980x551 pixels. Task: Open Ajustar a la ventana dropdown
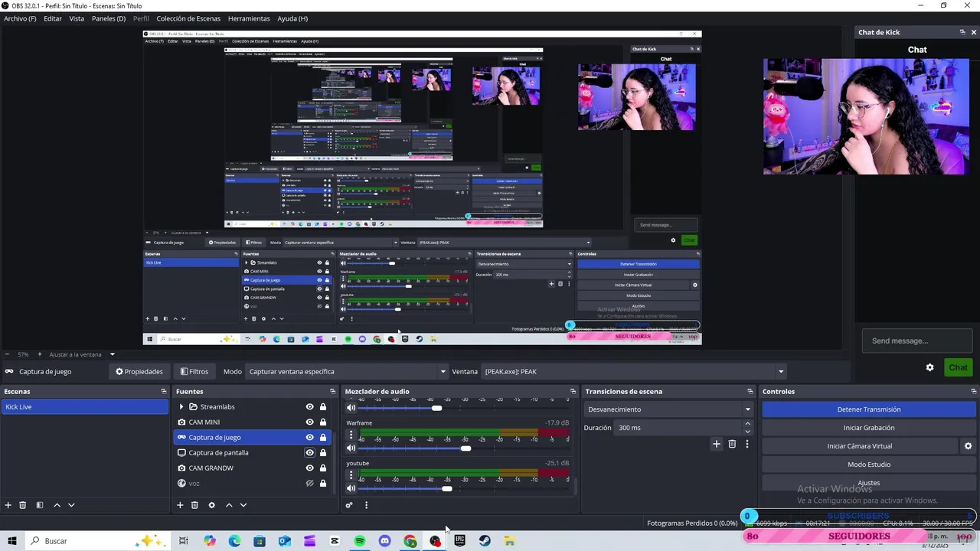pyautogui.click(x=81, y=354)
